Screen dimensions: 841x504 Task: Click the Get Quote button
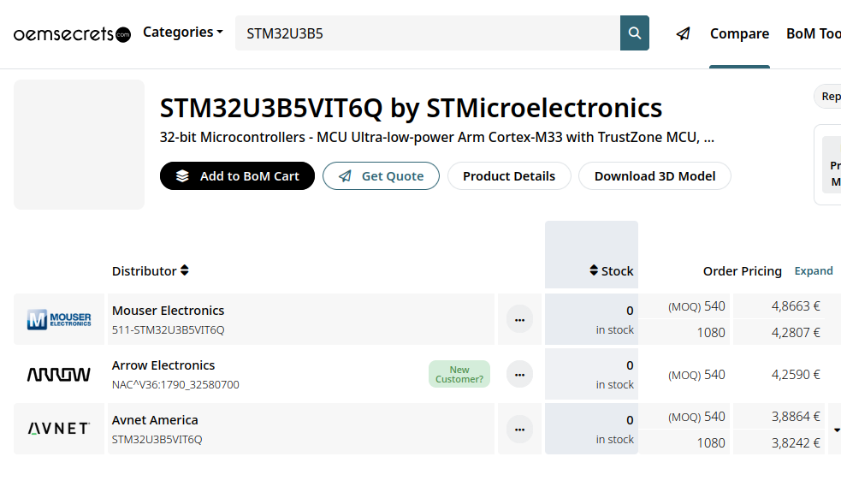point(381,176)
